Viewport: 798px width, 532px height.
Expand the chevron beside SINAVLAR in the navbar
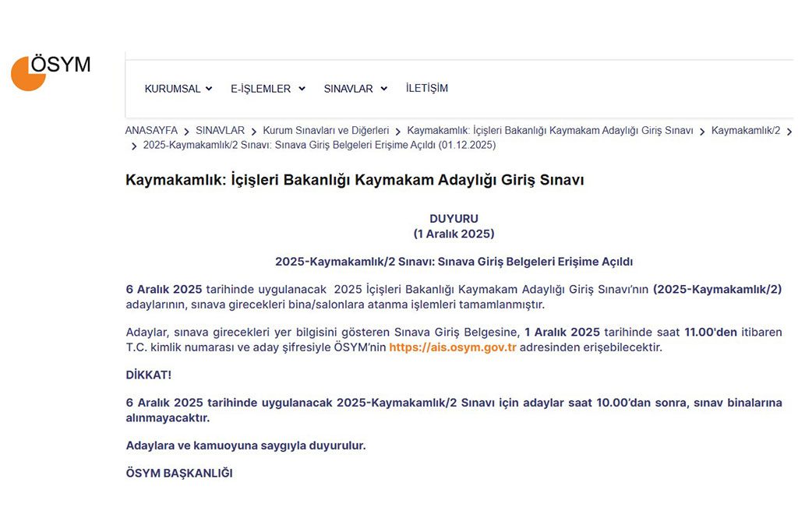click(383, 89)
